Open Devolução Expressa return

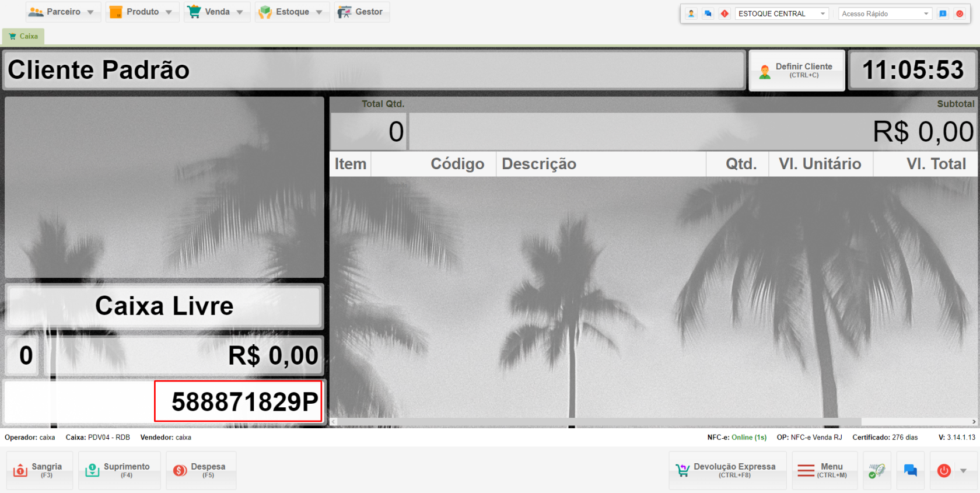[727, 470]
